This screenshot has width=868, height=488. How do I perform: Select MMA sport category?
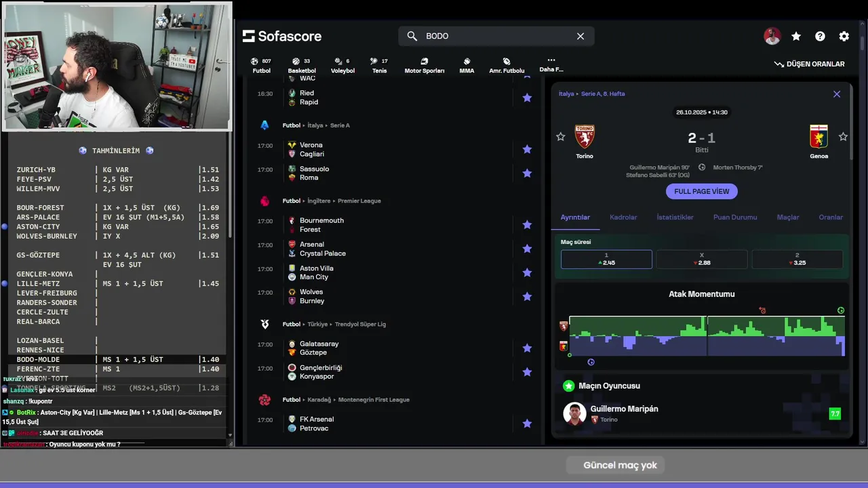467,65
